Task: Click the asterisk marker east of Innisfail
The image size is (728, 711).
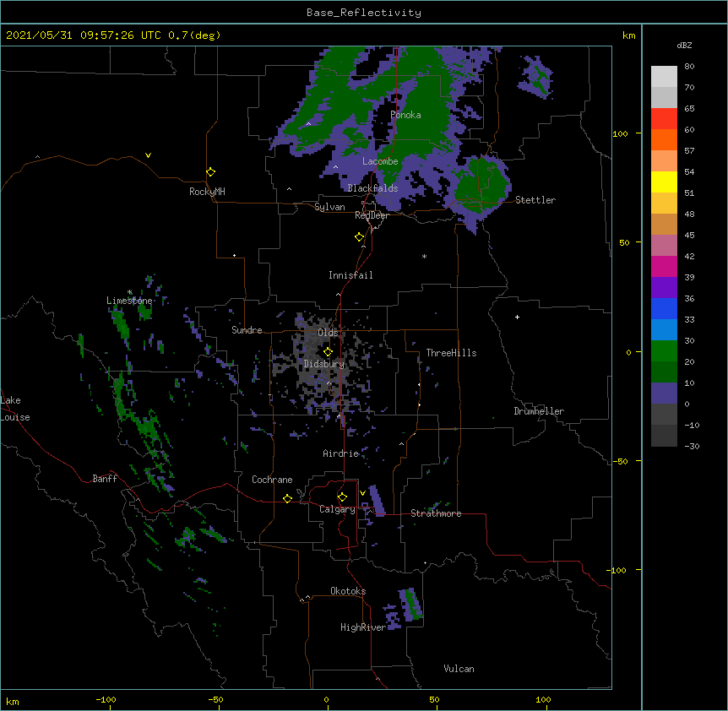Action: 424,256
